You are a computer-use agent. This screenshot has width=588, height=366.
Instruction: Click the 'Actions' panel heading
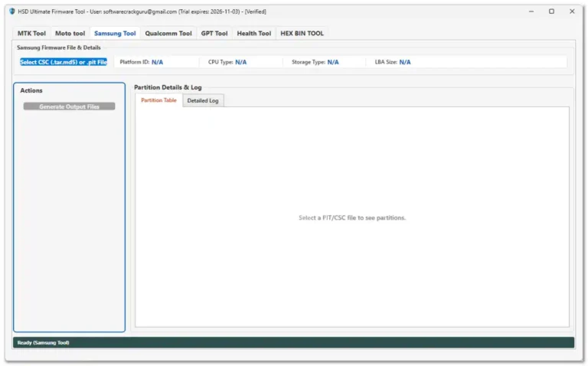point(31,90)
